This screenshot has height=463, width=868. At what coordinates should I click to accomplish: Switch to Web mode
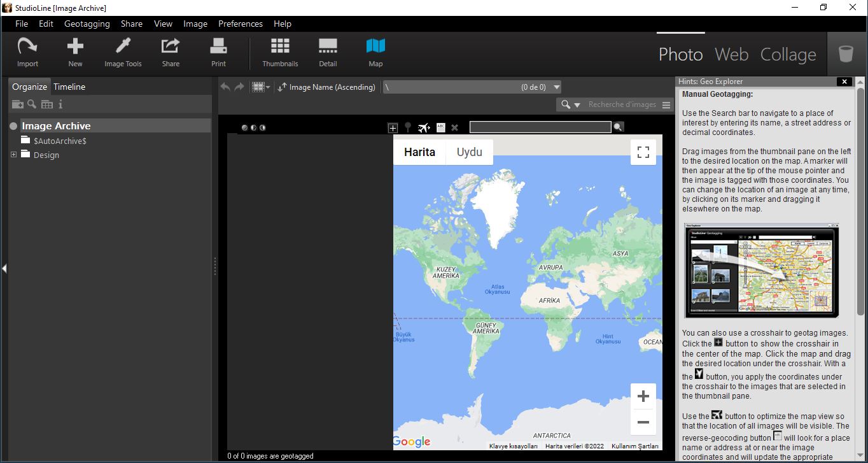click(731, 54)
